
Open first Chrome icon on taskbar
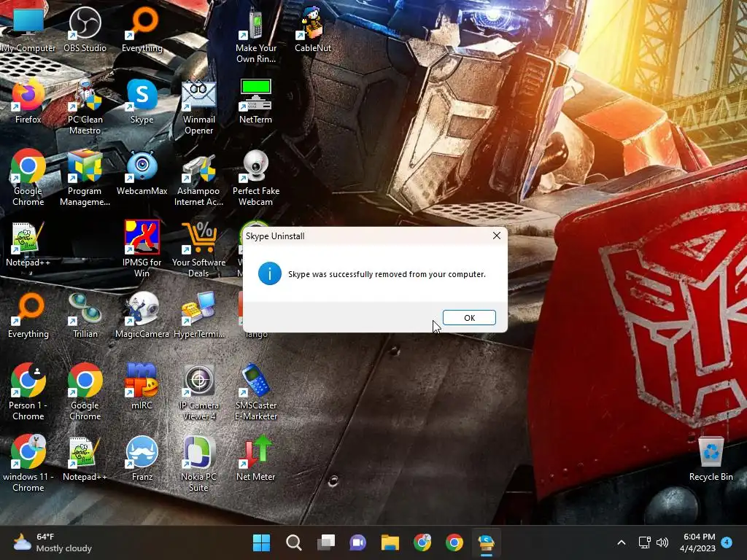click(x=422, y=542)
